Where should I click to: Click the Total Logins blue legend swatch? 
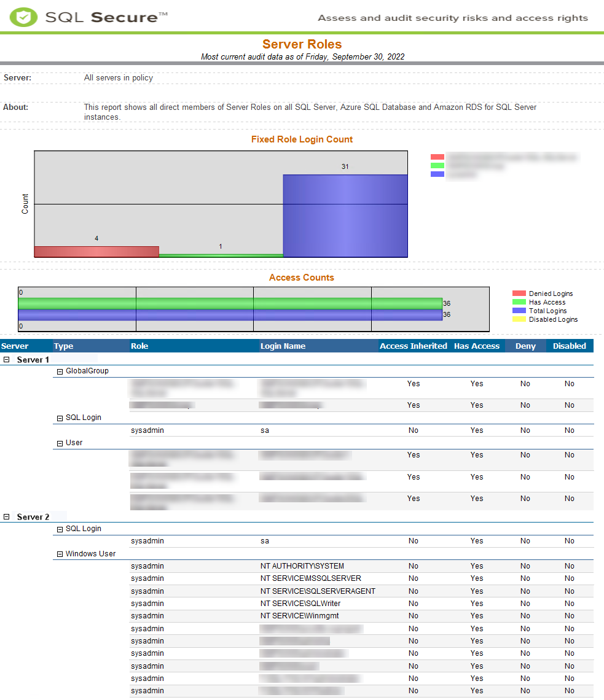tap(519, 310)
